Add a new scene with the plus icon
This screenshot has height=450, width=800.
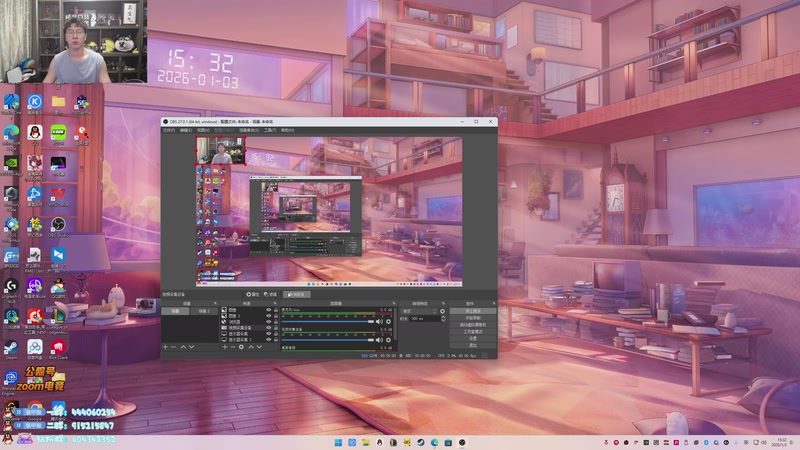pyautogui.click(x=165, y=347)
